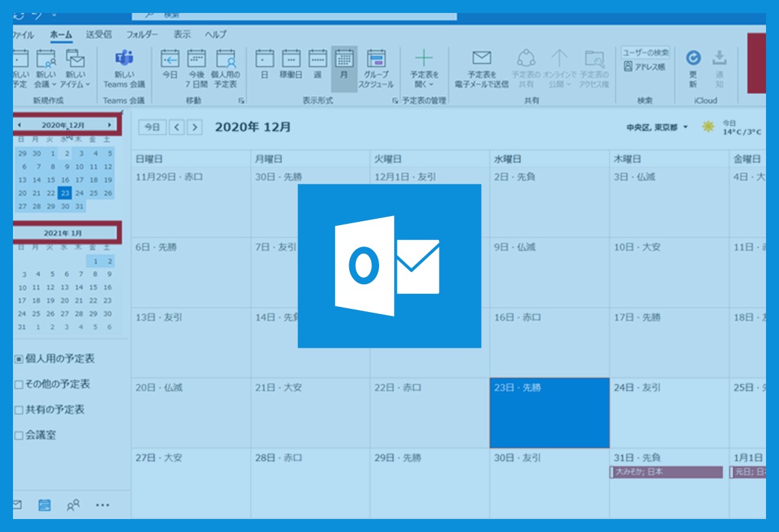Switch to the フォルダー tab
This screenshot has width=779, height=532.
[142, 34]
